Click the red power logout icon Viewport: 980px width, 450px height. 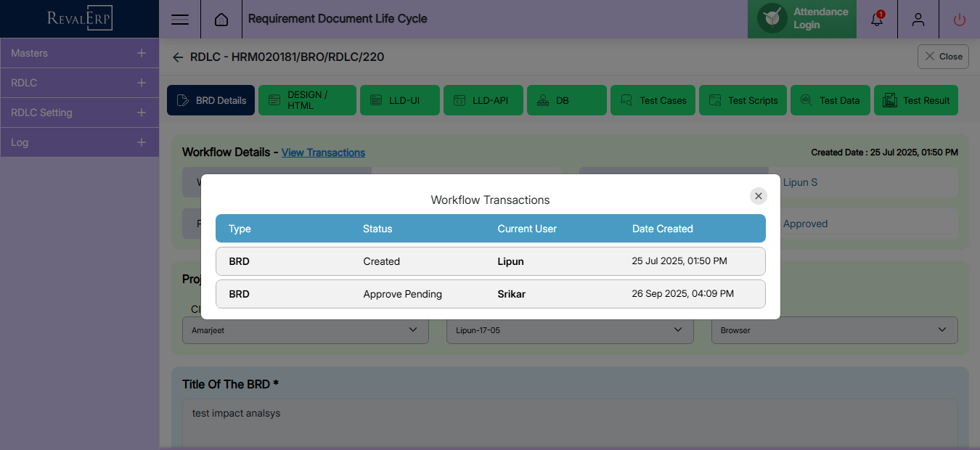pos(960,20)
